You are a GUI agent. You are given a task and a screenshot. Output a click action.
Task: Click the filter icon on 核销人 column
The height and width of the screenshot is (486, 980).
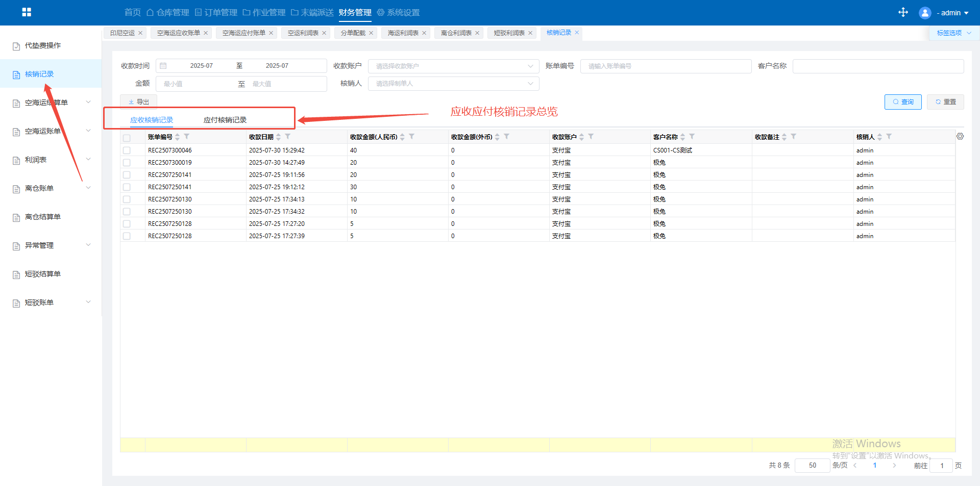point(889,137)
